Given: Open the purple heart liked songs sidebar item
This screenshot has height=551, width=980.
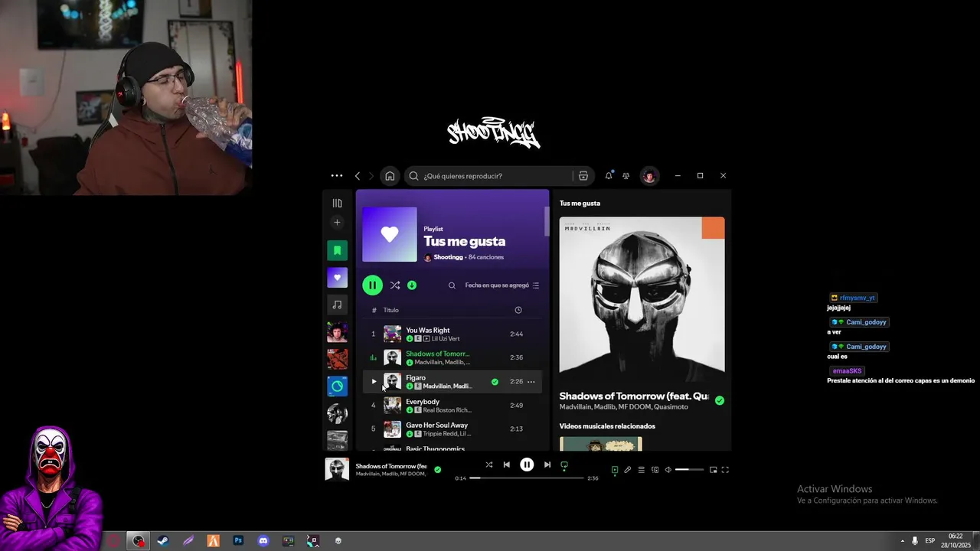Looking at the screenshot, I should (337, 278).
